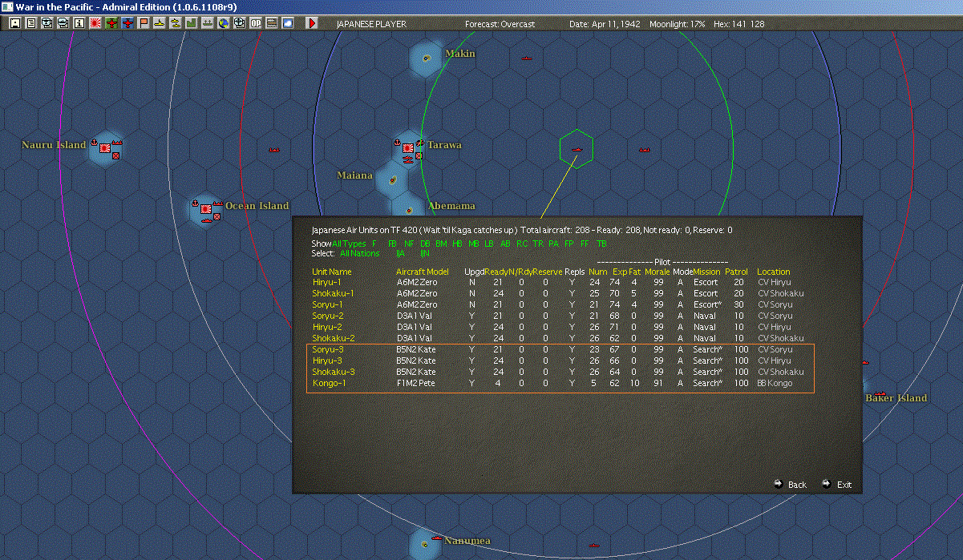Select the task force in green hex
The height and width of the screenshot is (560, 963).
577,149
